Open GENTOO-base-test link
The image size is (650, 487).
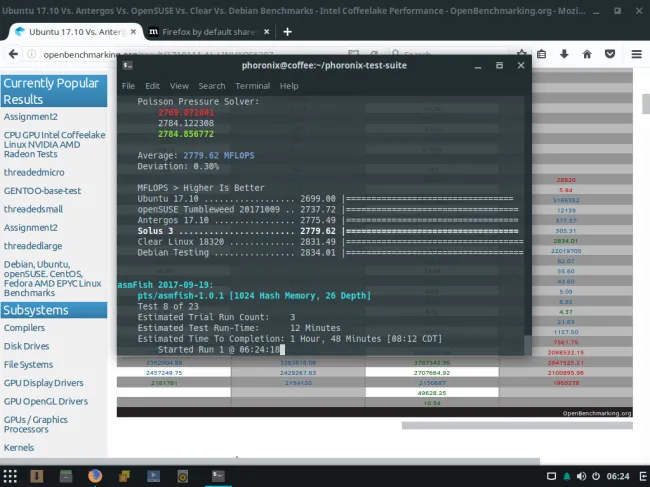42,191
